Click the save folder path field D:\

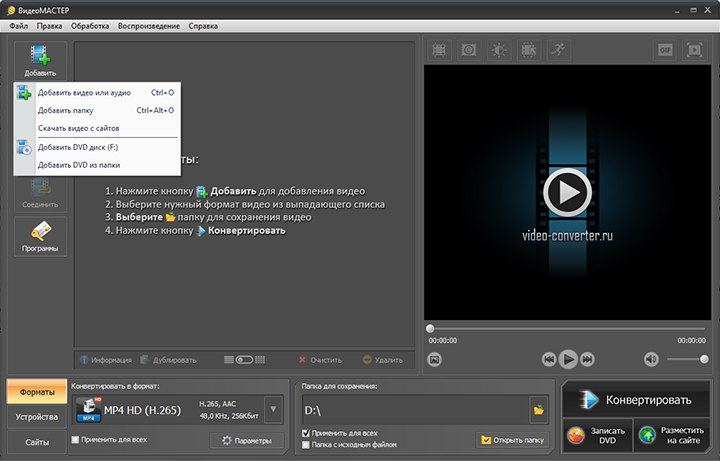click(416, 410)
